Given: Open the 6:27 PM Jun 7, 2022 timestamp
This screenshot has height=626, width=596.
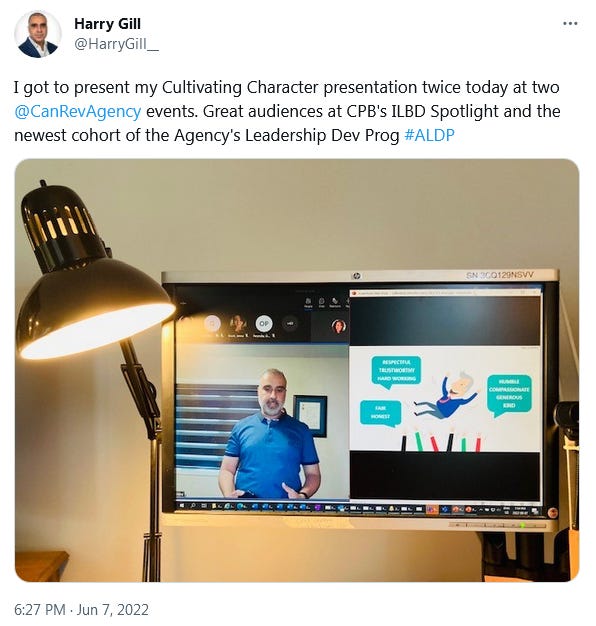Looking at the screenshot, I should click(81, 610).
